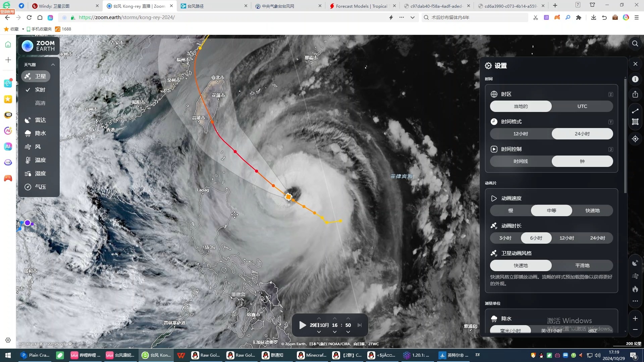The height and width of the screenshot is (362, 644).
Task: Reload the page with refresh button
Action: point(29,17)
